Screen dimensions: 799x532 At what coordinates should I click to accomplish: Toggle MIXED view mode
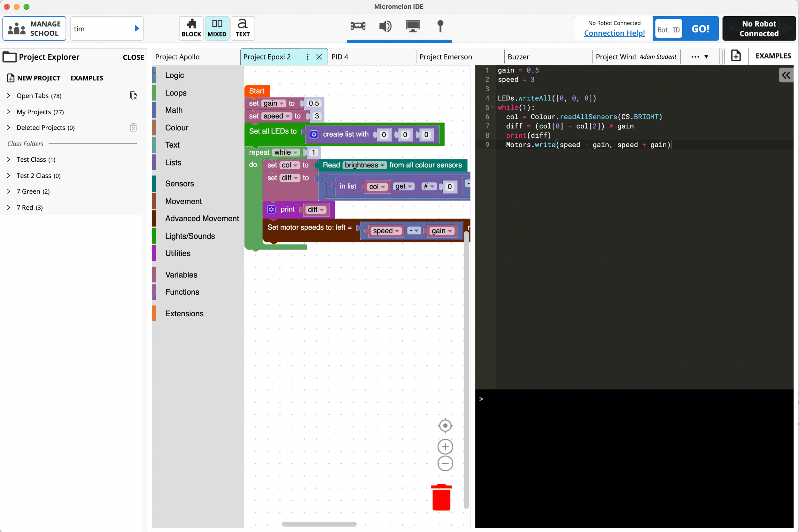pos(217,28)
